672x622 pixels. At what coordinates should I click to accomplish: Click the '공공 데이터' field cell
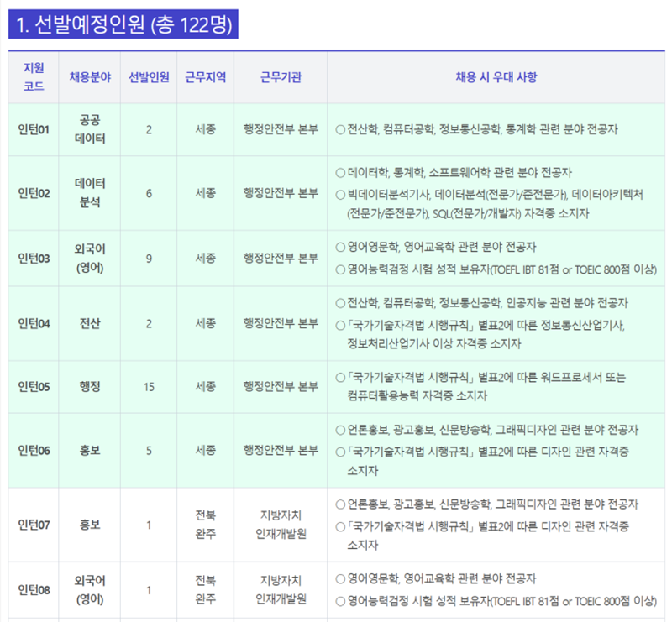point(90,129)
